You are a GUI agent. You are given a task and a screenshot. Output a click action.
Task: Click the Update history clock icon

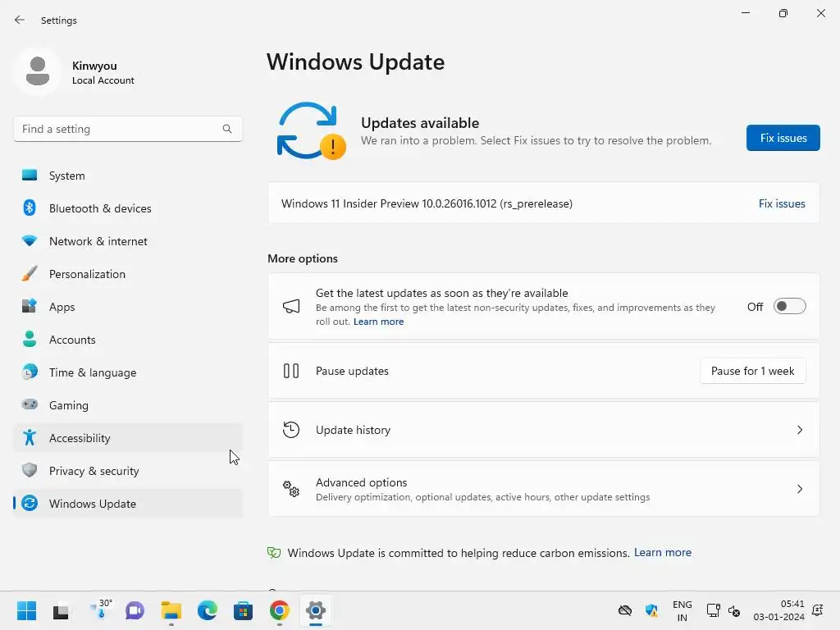(291, 430)
